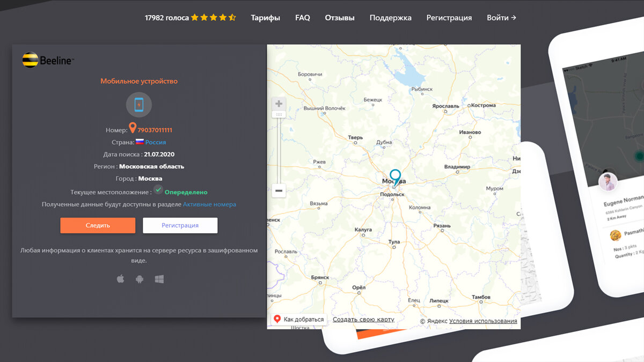Click the map zoom slider handle
Viewport: 644px width, 362px height.
point(279,114)
